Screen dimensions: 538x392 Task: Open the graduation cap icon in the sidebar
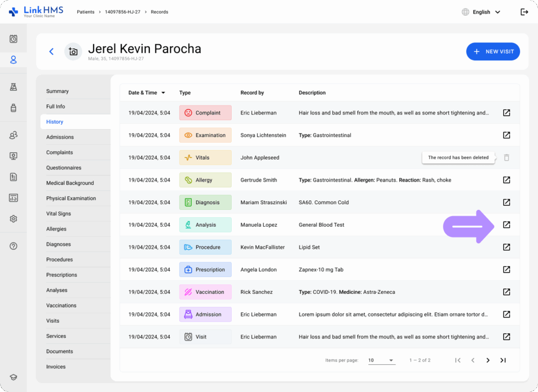pos(13,377)
